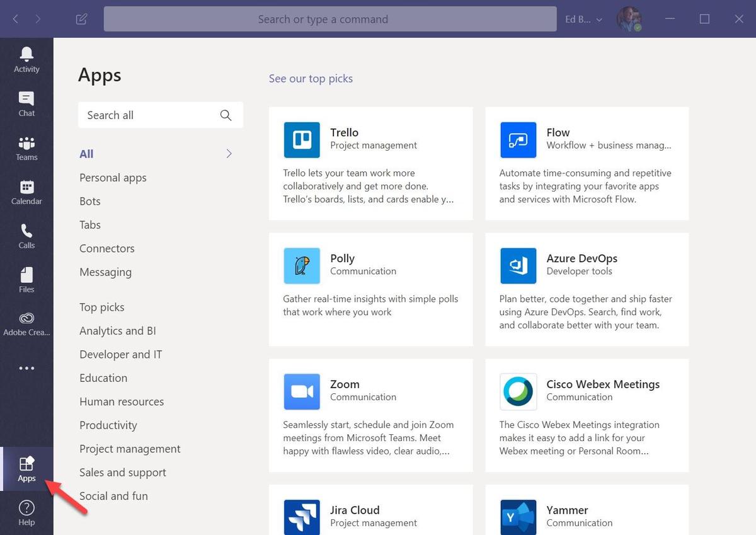The width and height of the screenshot is (756, 535).
Task: Select the Tabs category
Action: [90, 225]
